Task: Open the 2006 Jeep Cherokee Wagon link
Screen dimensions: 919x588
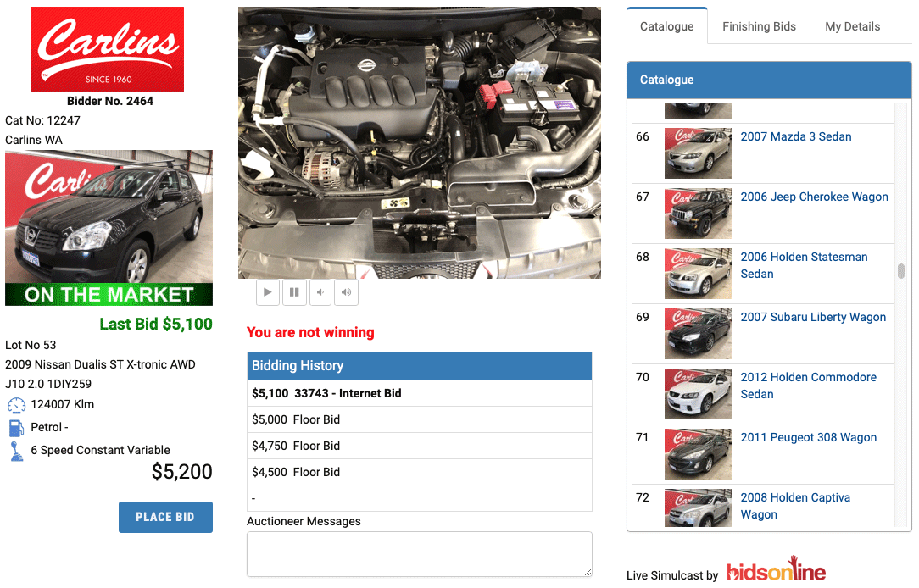Action: tap(814, 197)
